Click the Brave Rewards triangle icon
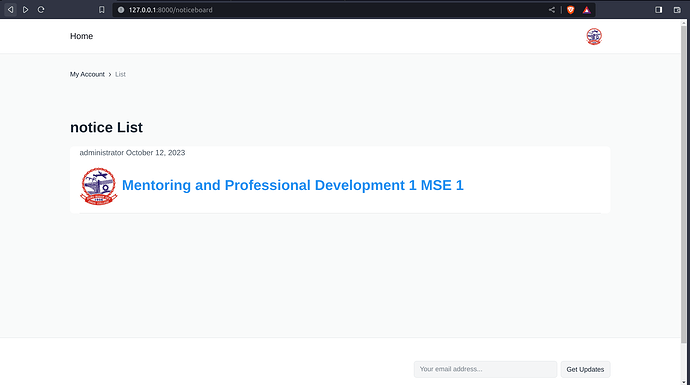Screen dimensions: 690x385 [587, 10]
